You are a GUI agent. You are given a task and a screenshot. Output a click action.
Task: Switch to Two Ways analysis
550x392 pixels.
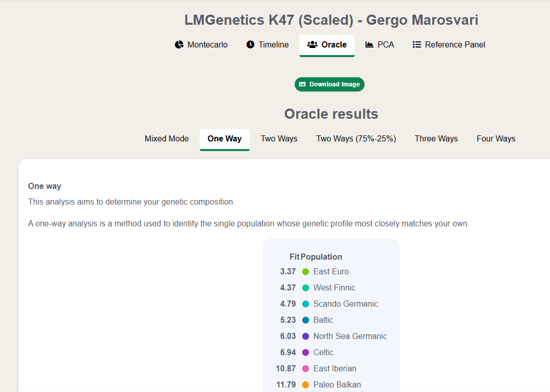[279, 139]
